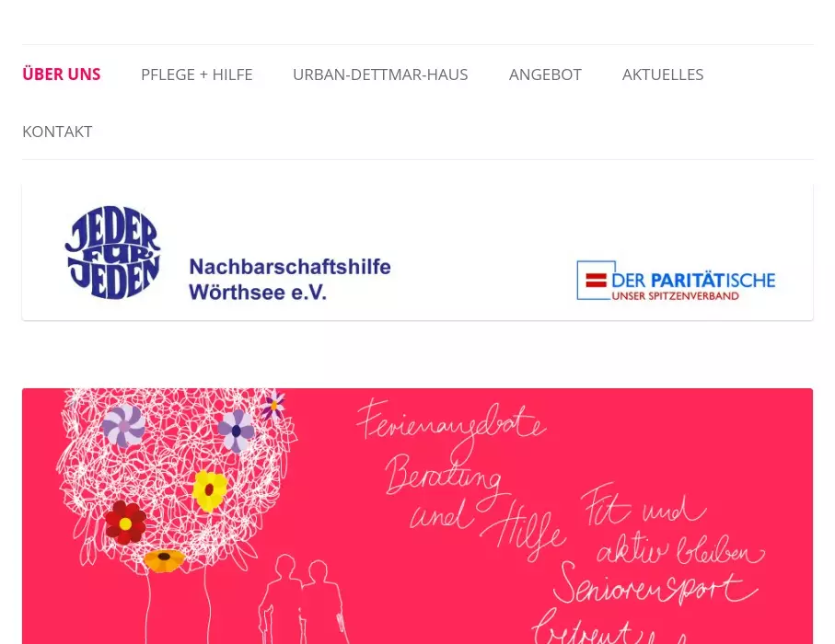Click the Der Paritätische logo
835x644 pixels.
(x=676, y=281)
